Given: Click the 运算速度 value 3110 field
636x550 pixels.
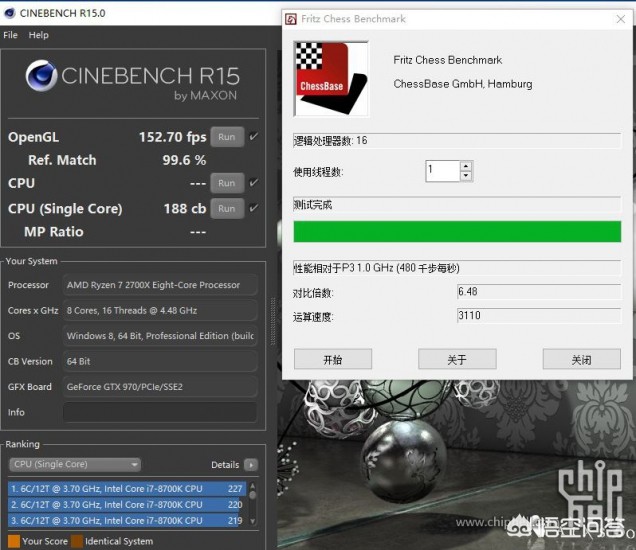Looking at the screenshot, I should [539, 316].
